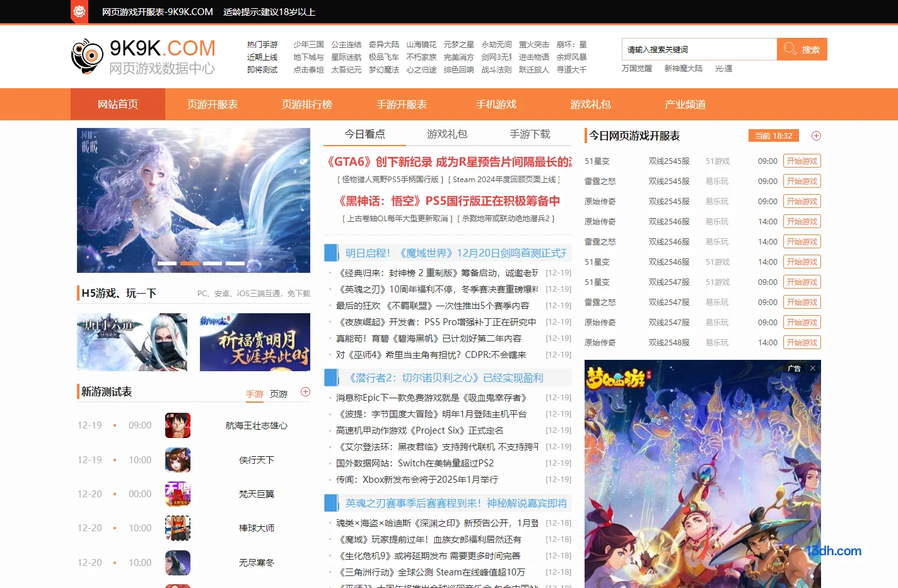898x588 pixels.
Task: Open 页游开服表 navigation item
Action: coord(213,104)
